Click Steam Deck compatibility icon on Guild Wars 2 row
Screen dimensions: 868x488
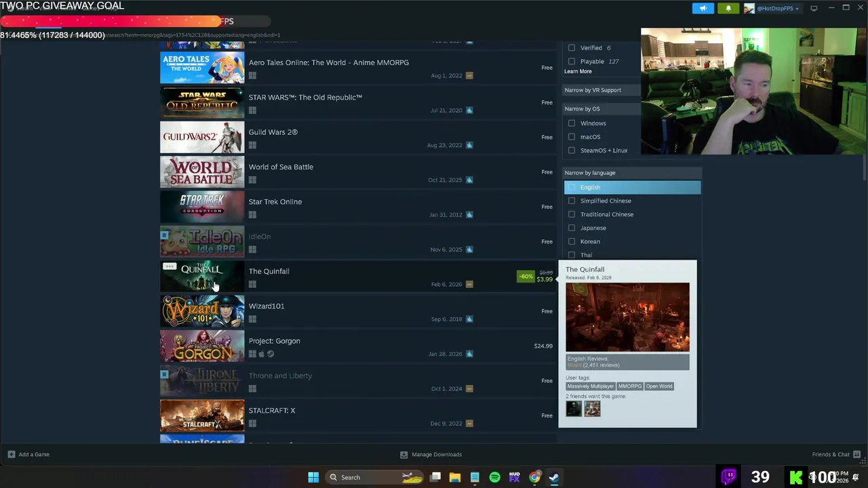pos(469,145)
